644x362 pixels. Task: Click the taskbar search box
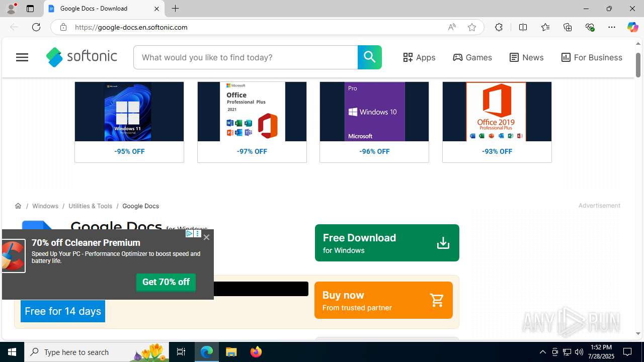click(97, 352)
